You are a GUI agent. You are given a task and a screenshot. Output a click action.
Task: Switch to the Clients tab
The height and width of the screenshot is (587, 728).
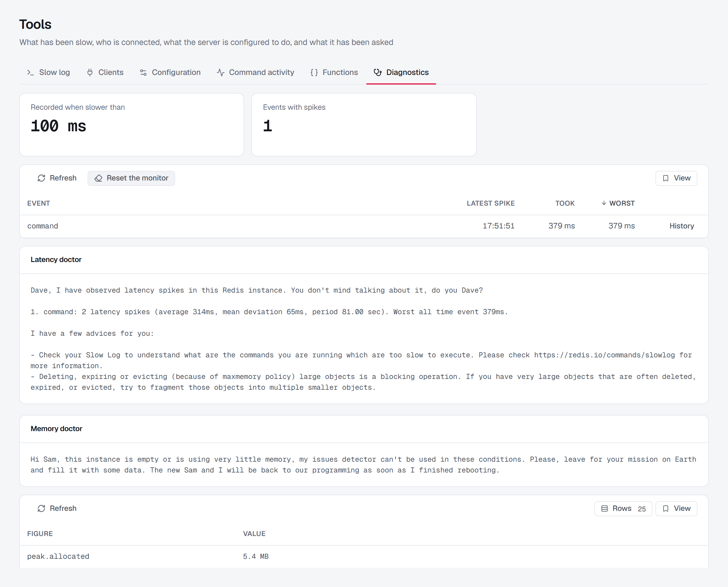click(105, 72)
